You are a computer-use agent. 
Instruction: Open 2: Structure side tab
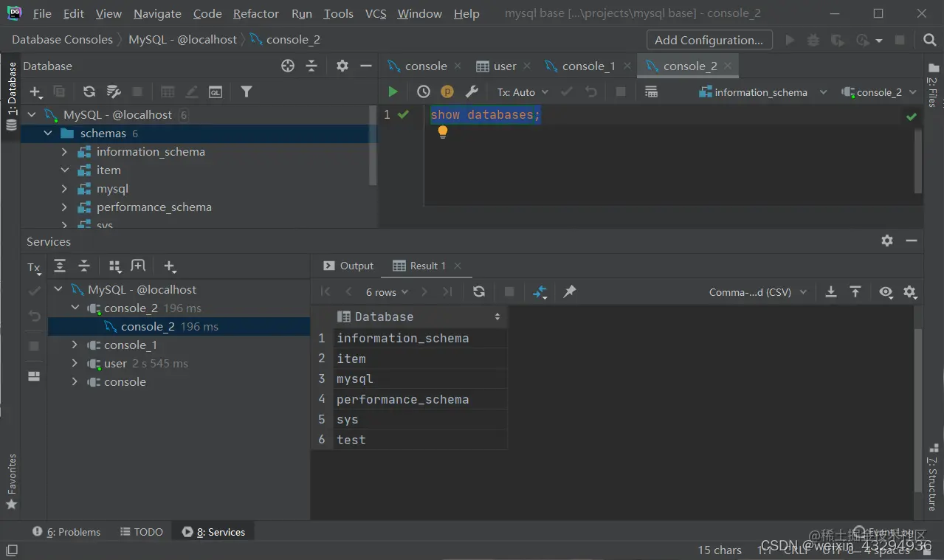(x=933, y=478)
